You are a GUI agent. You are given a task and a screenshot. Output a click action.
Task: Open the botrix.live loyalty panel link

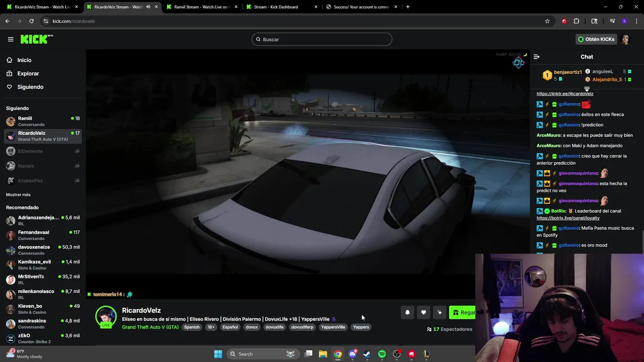(568, 218)
